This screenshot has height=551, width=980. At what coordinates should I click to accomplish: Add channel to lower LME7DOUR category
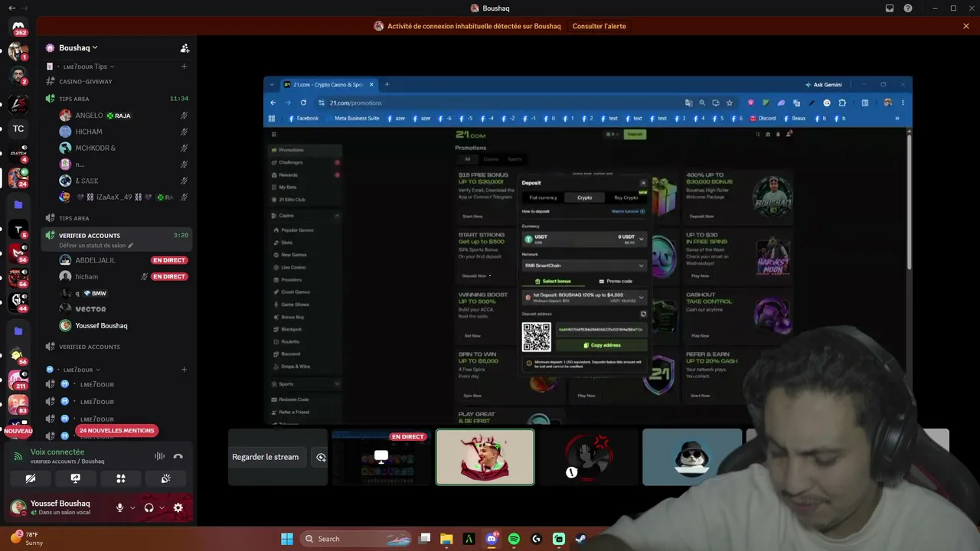click(x=184, y=370)
